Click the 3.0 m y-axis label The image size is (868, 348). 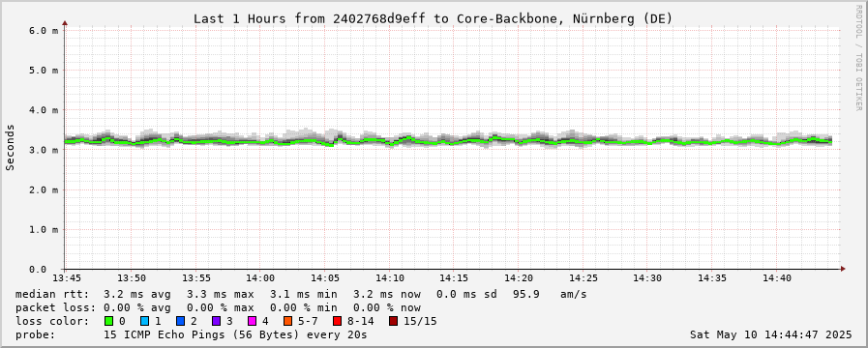click(x=44, y=150)
